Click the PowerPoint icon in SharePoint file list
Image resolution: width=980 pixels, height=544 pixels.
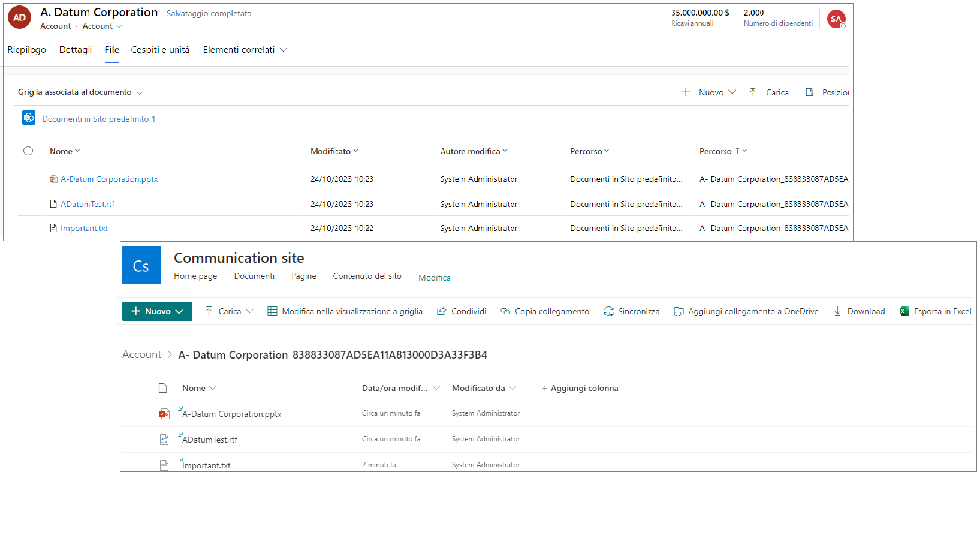click(164, 414)
